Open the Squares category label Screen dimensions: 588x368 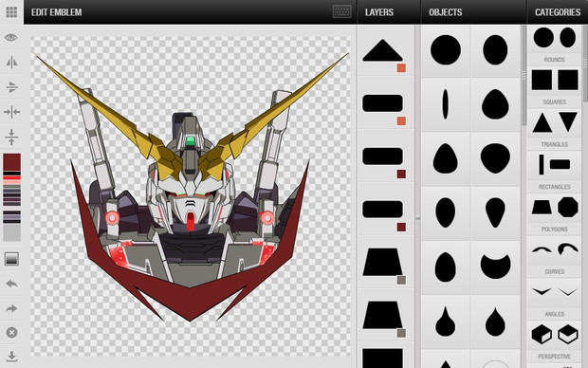[x=554, y=102]
